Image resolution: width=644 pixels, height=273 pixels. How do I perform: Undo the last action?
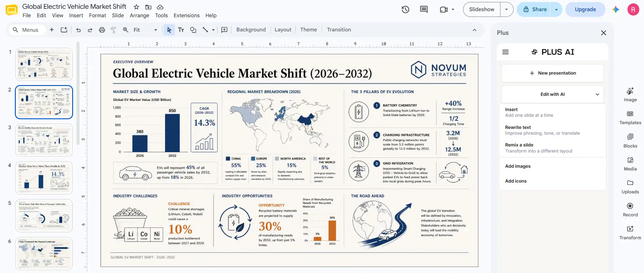(79, 30)
